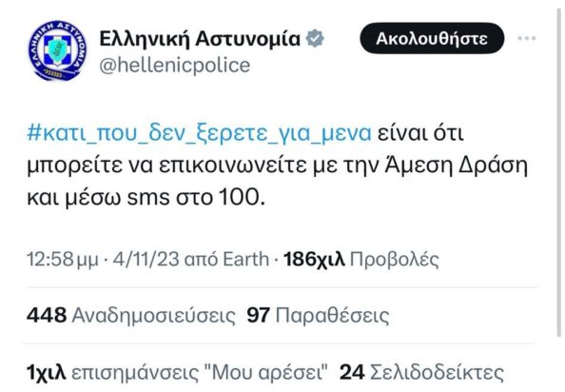Open hashtag #κατι_που_δεν_ξερετε_για_μενα
The image size is (565, 392).
pos(199,133)
